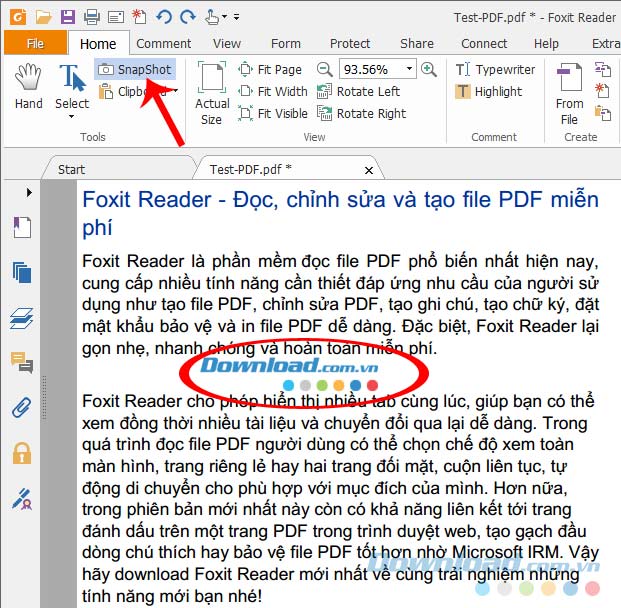The width and height of the screenshot is (621, 608).
Task: Open the File menu
Action: click(35, 43)
